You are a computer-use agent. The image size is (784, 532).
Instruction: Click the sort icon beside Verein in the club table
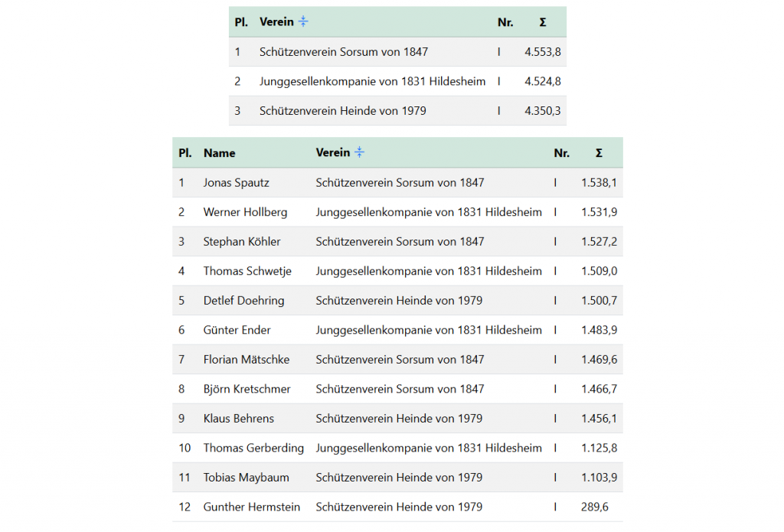(x=302, y=21)
